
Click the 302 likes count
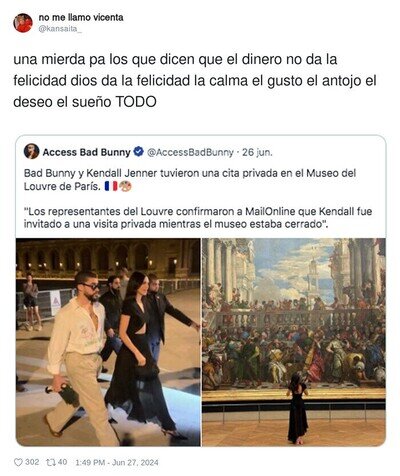32,462
